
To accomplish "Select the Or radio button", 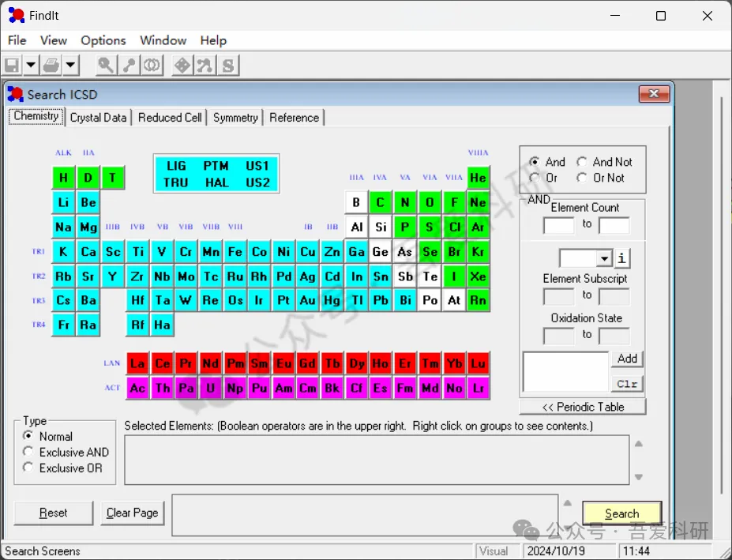I will (x=535, y=178).
